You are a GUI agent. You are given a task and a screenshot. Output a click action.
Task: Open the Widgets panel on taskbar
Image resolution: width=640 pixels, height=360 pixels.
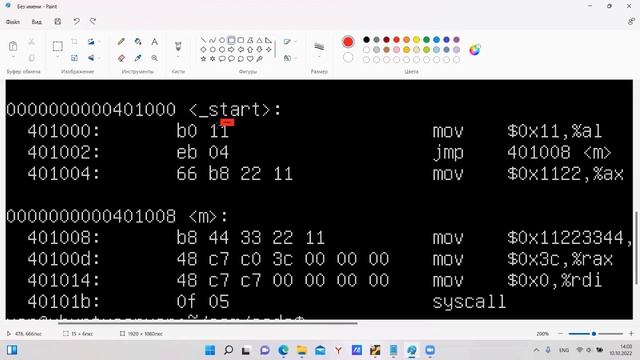coord(12,350)
